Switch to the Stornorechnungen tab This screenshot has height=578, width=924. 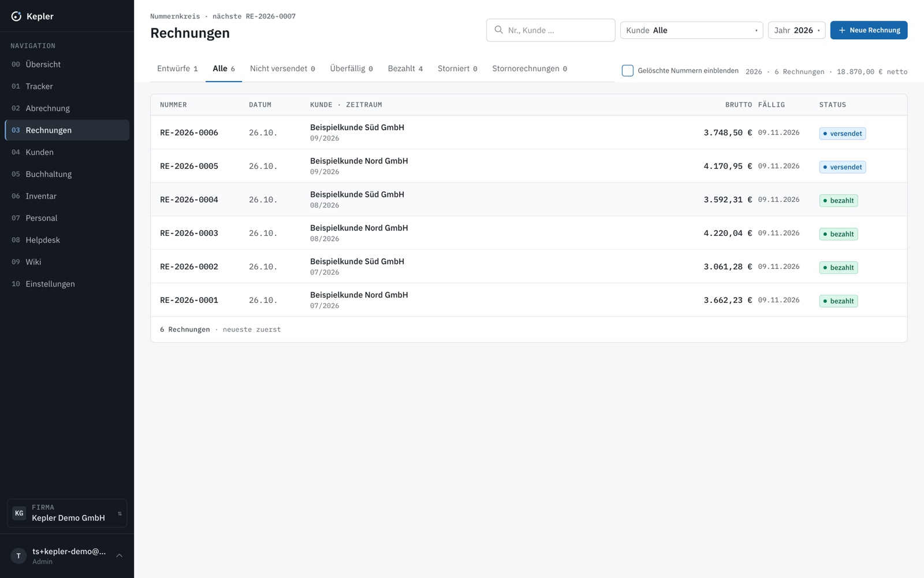coord(530,69)
